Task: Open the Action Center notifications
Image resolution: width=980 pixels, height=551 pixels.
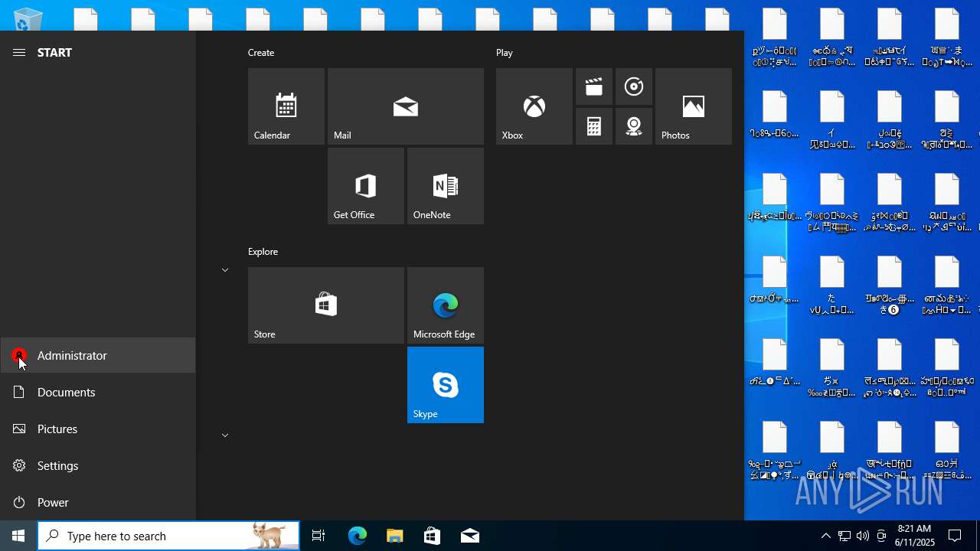Action: click(x=955, y=536)
